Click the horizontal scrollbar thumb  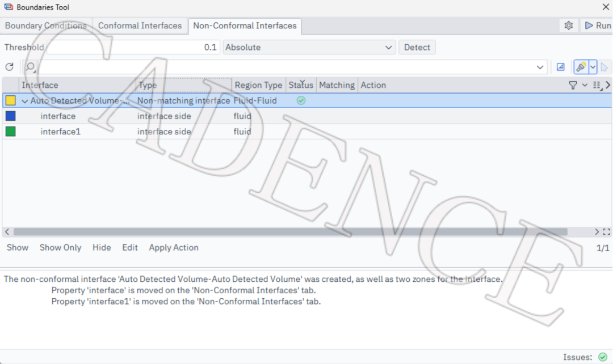[x=291, y=232]
